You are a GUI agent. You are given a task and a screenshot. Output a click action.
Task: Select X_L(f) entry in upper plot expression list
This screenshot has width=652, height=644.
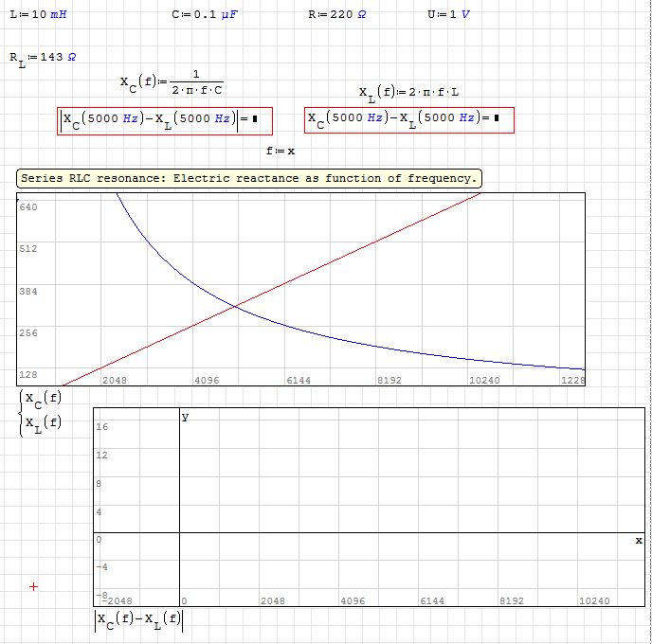[43, 421]
